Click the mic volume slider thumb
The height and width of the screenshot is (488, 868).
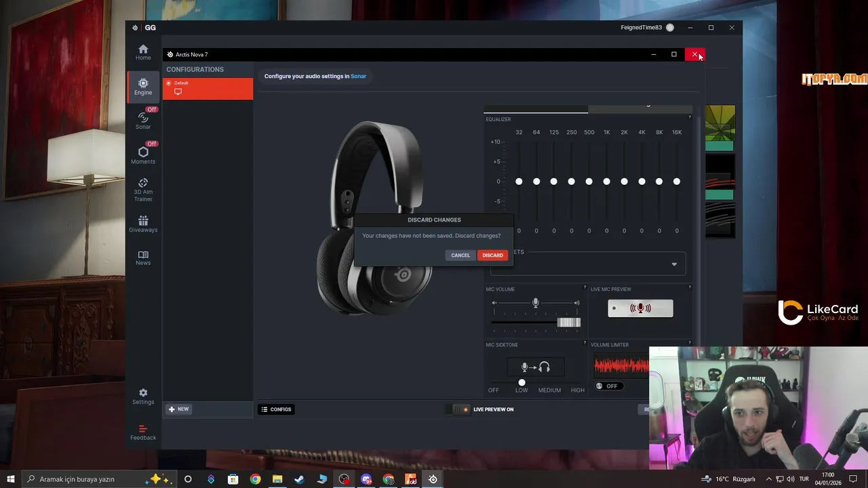click(569, 323)
